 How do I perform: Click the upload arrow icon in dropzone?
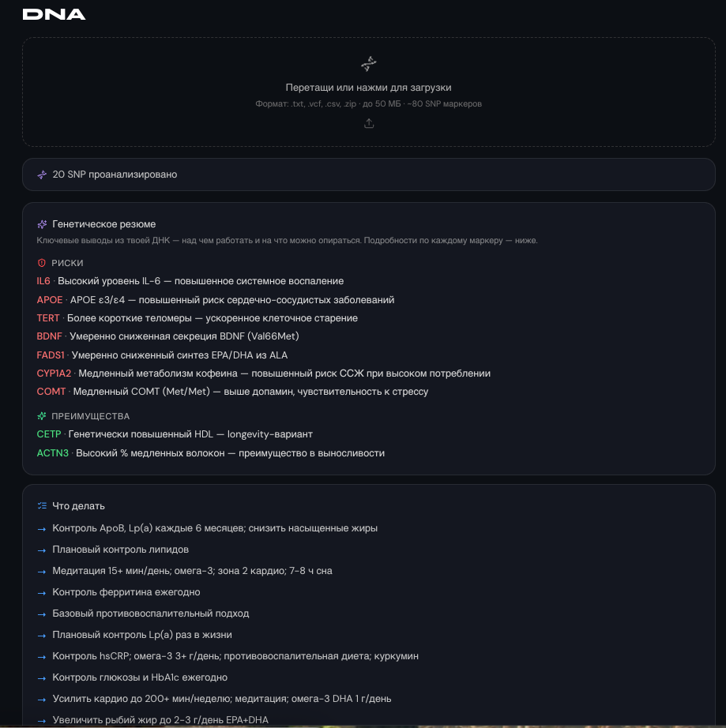point(369,123)
